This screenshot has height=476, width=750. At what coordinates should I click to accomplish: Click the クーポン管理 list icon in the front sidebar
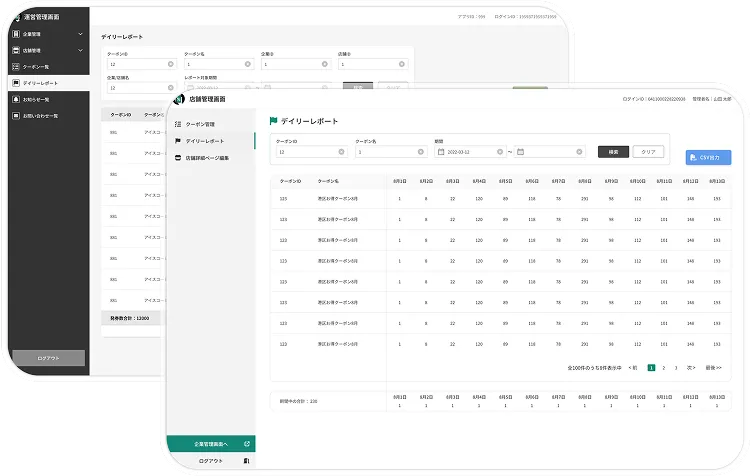click(178, 124)
